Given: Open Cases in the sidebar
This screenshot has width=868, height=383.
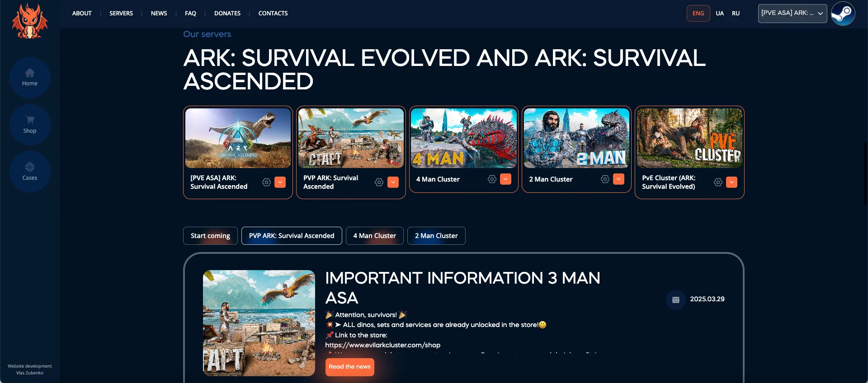Looking at the screenshot, I should (x=30, y=172).
